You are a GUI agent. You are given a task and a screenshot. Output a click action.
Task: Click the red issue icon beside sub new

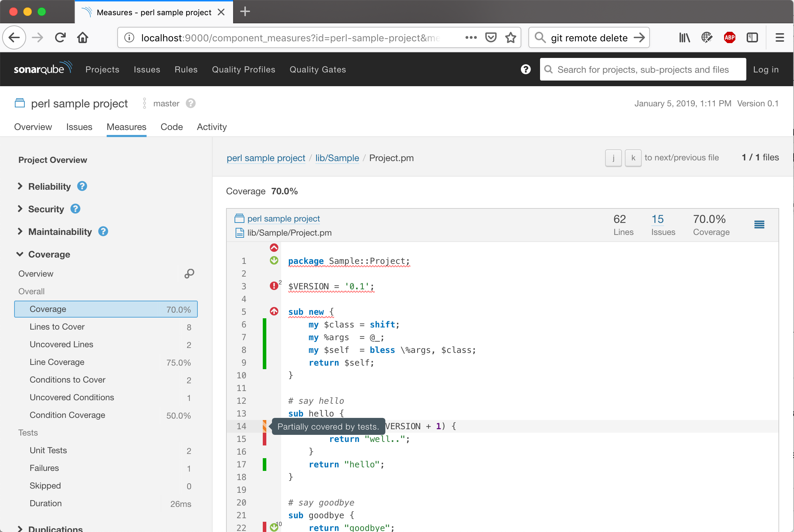tap(274, 311)
